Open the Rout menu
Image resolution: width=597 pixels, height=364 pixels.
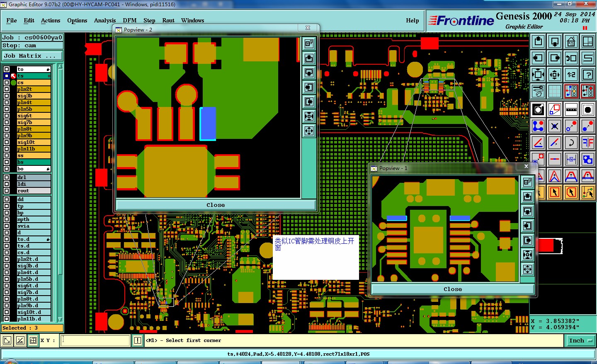168,20
